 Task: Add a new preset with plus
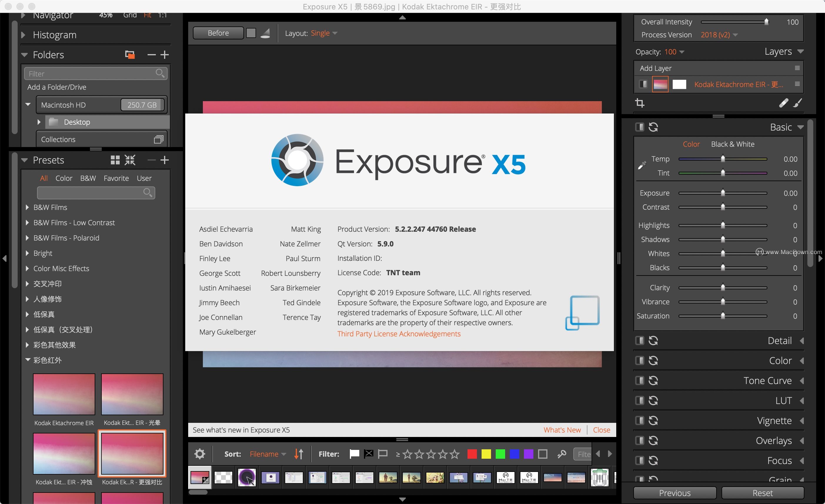164,160
